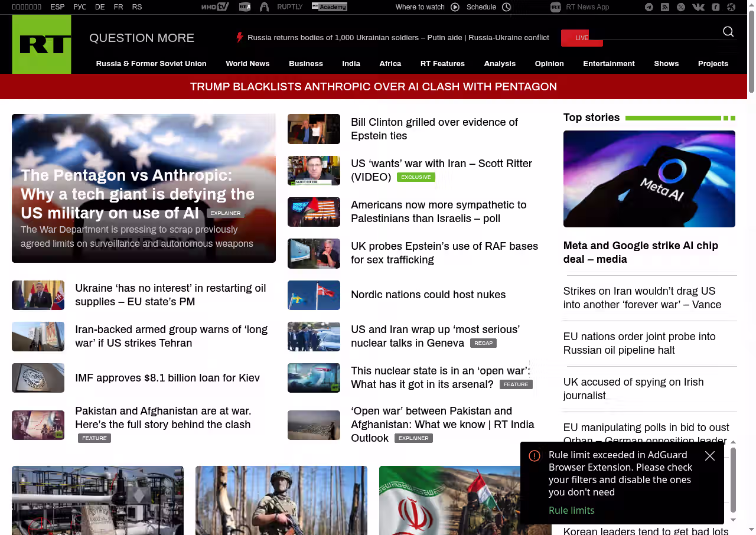Viewport: 756px width, 535px height.
Task: Click the green RT logo
Action: [41, 44]
